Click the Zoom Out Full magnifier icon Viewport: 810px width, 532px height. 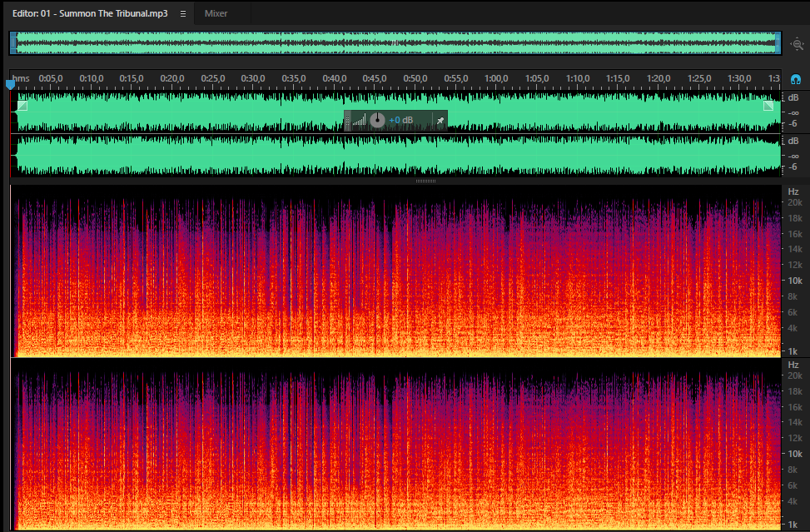[x=797, y=44]
